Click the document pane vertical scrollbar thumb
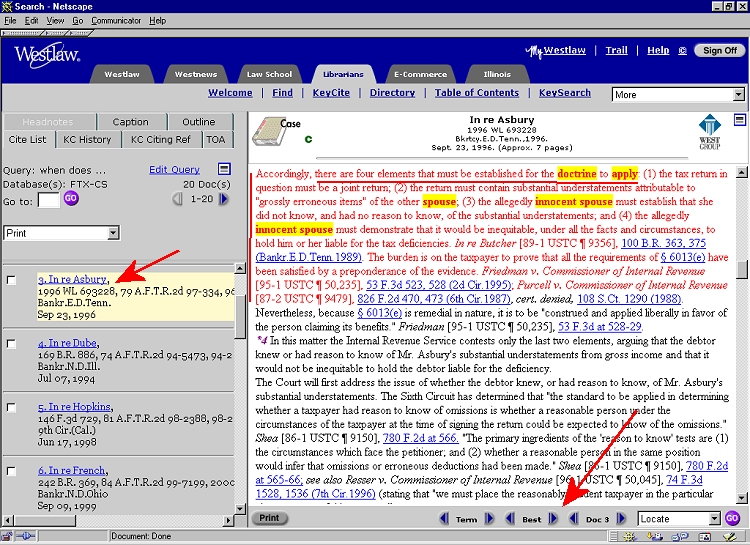Viewport: 750px width, 545px height. [x=741, y=269]
